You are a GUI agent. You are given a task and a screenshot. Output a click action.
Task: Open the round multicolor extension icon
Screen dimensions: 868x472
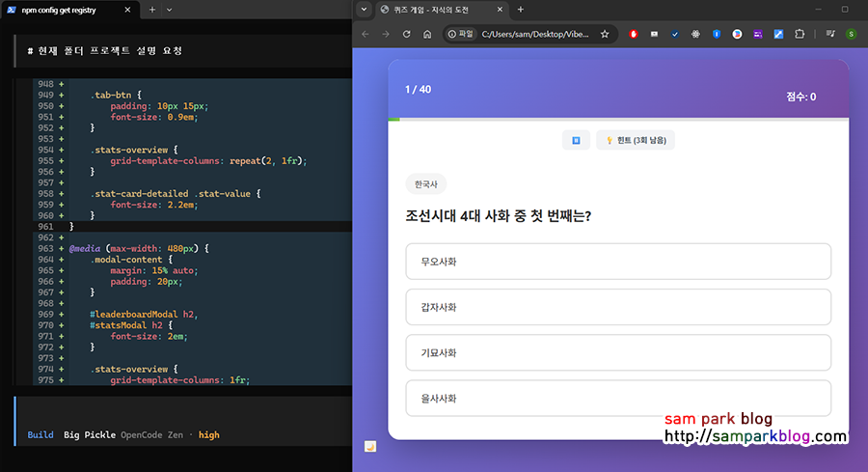[x=737, y=35]
